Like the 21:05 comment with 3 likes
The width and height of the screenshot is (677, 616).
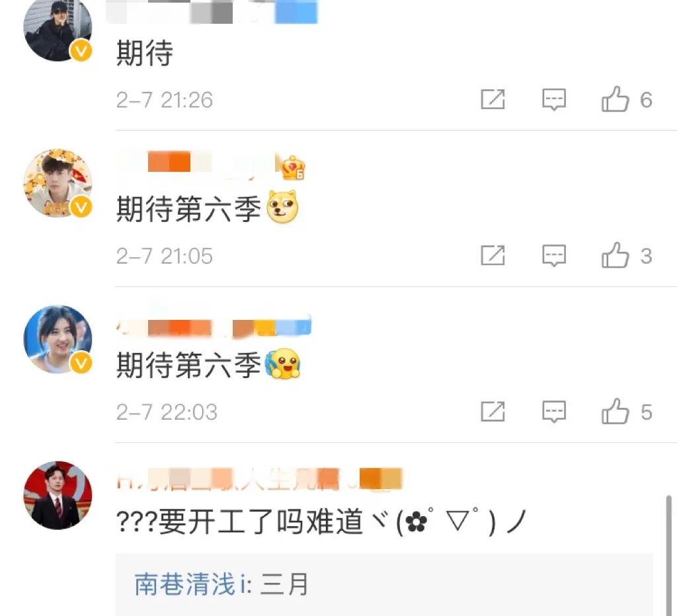(x=615, y=255)
